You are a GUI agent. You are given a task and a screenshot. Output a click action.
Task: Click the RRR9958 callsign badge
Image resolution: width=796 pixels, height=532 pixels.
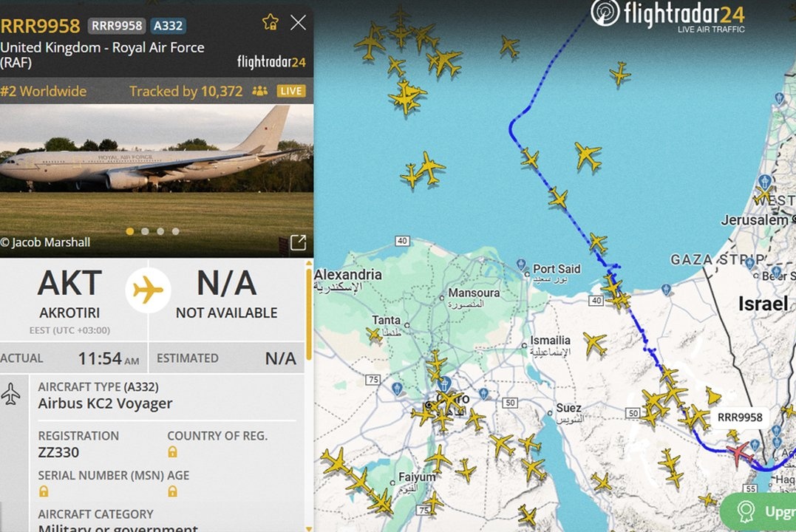[117, 25]
